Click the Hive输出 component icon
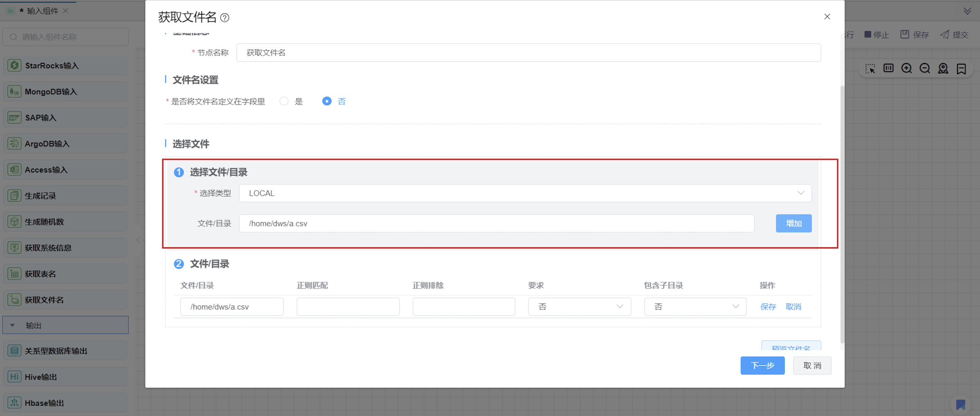980x416 pixels. tap(14, 377)
